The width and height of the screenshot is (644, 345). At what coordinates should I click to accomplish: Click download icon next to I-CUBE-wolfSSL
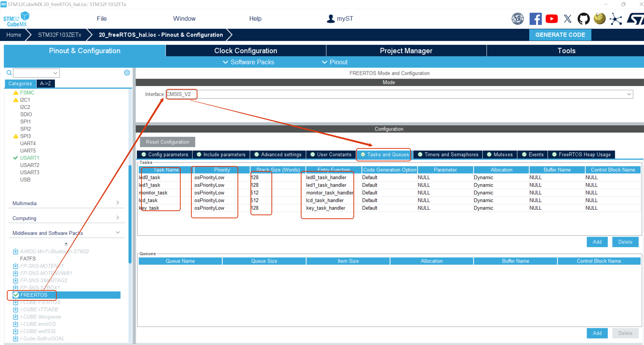coord(16,331)
